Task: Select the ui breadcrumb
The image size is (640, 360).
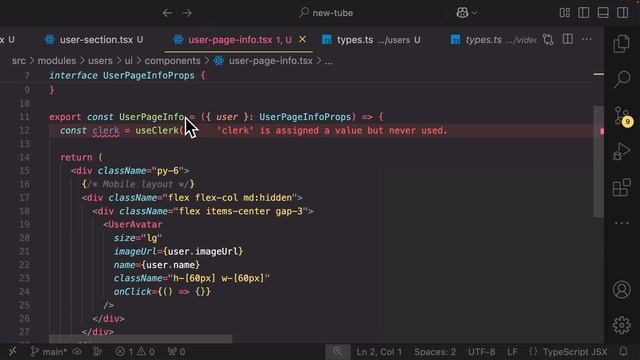Action: pyautogui.click(x=129, y=61)
